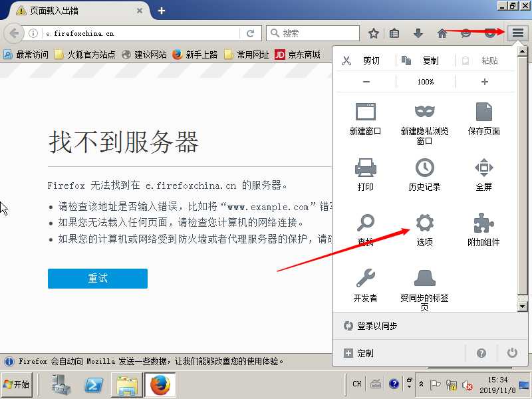The height and width of the screenshot is (399, 532).
Task: Zoom in with the plus button
Action: (x=485, y=82)
